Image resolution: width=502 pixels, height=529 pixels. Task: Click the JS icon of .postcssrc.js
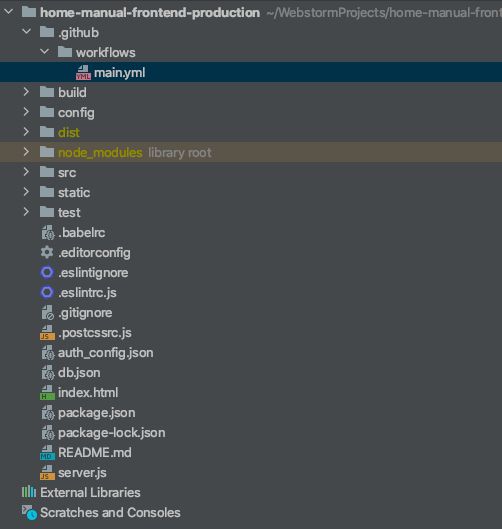(x=47, y=333)
